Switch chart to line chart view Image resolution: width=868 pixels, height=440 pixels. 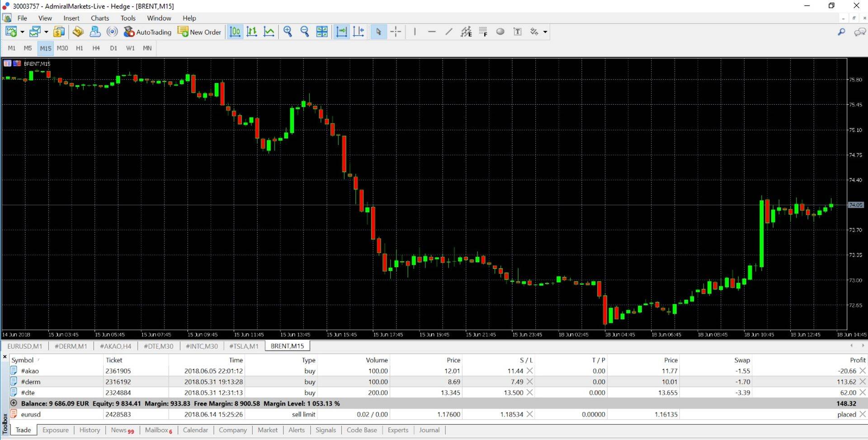click(269, 32)
